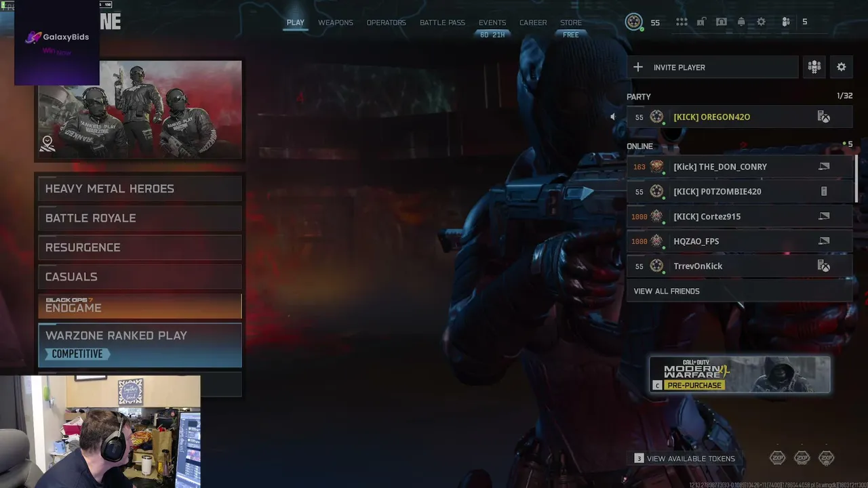Open party settings gear beside Invite Player
The image size is (868, 488).
842,67
